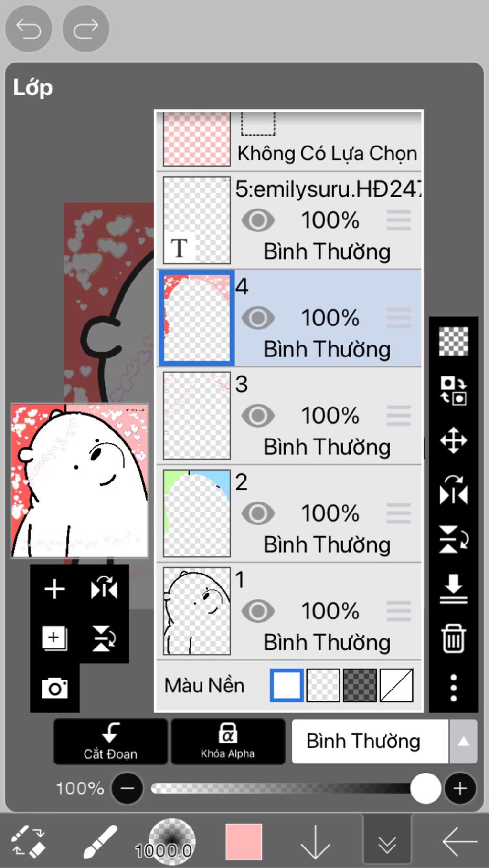Hide layer 4 using its eye icon
The width and height of the screenshot is (489, 868).
pos(258,318)
